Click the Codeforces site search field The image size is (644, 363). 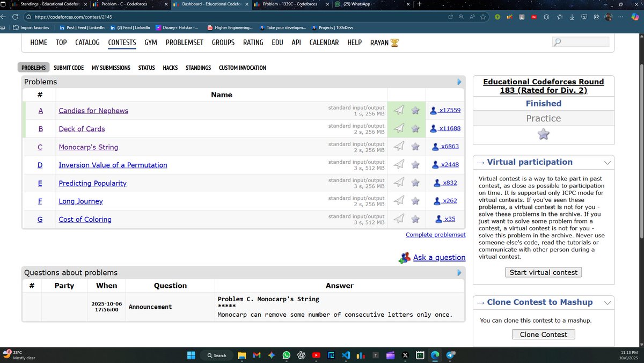tap(581, 42)
